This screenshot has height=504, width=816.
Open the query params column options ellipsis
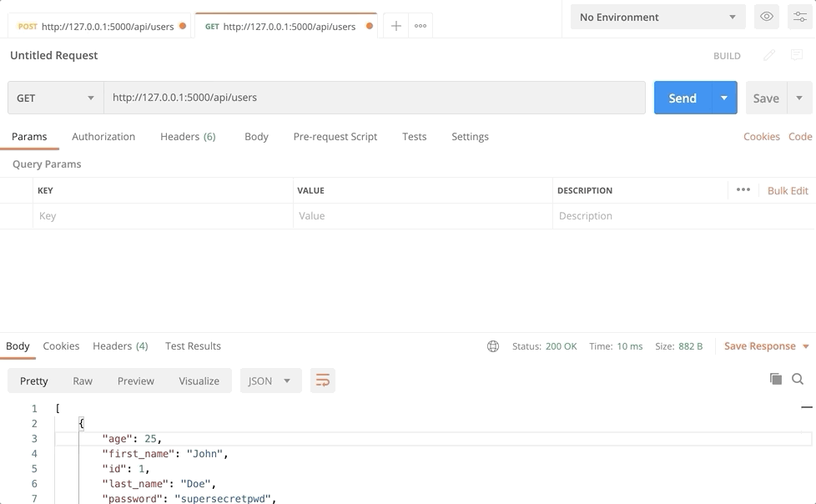(743, 190)
